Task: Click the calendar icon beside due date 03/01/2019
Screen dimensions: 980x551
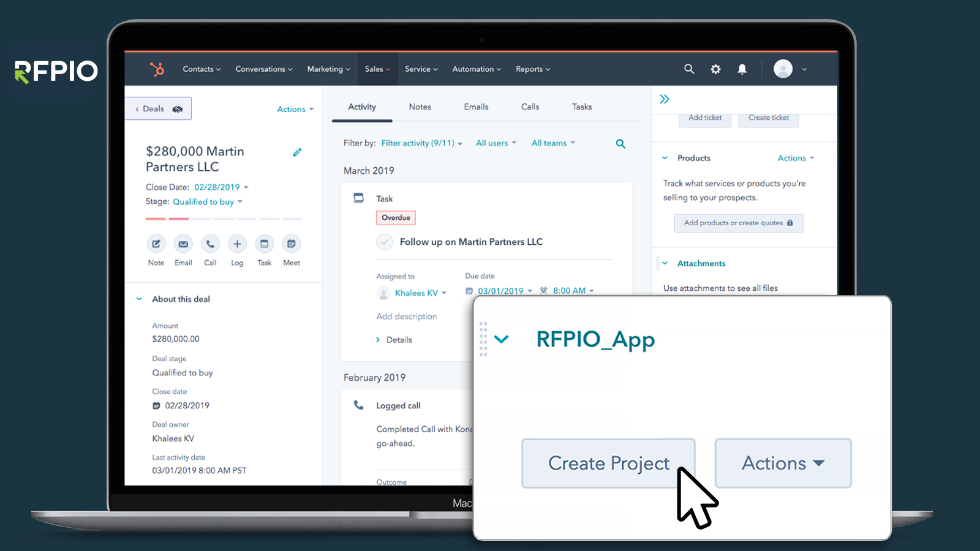Action: pyautogui.click(x=469, y=291)
